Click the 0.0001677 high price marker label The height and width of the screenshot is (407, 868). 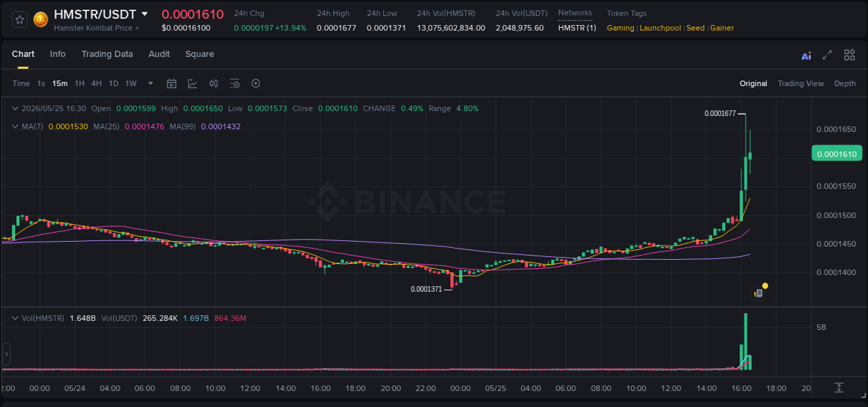719,113
